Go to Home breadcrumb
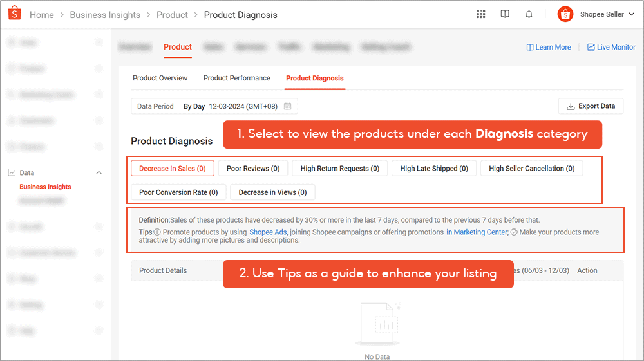Image resolution: width=644 pixels, height=361 pixels. pos(41,15)
